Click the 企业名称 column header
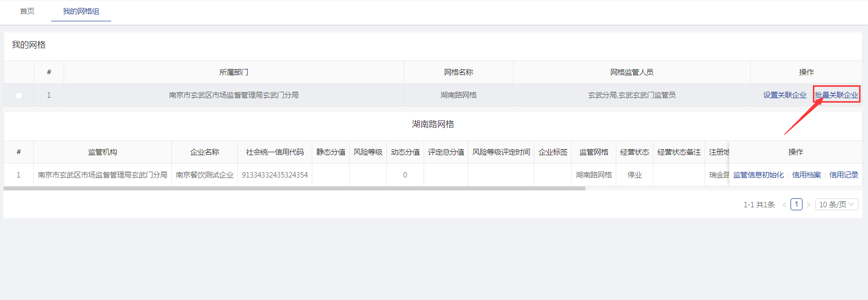 (x=205, y=152)
